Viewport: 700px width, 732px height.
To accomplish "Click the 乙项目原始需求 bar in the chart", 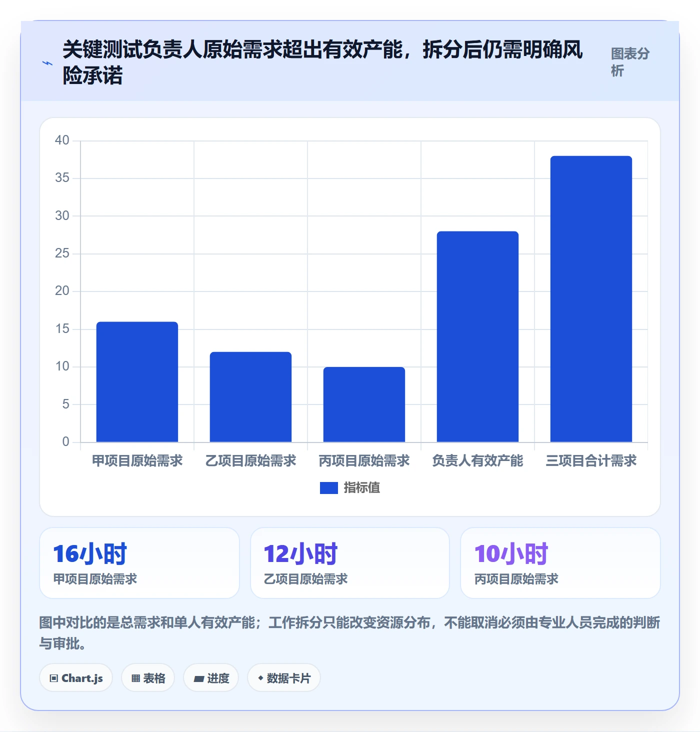I will click(x=250, y=397).
